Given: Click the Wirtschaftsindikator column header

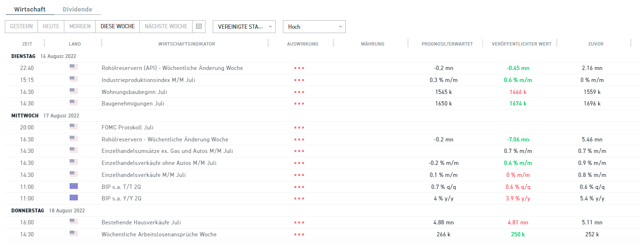Looking at the screenshot, I should click(186, 44).
